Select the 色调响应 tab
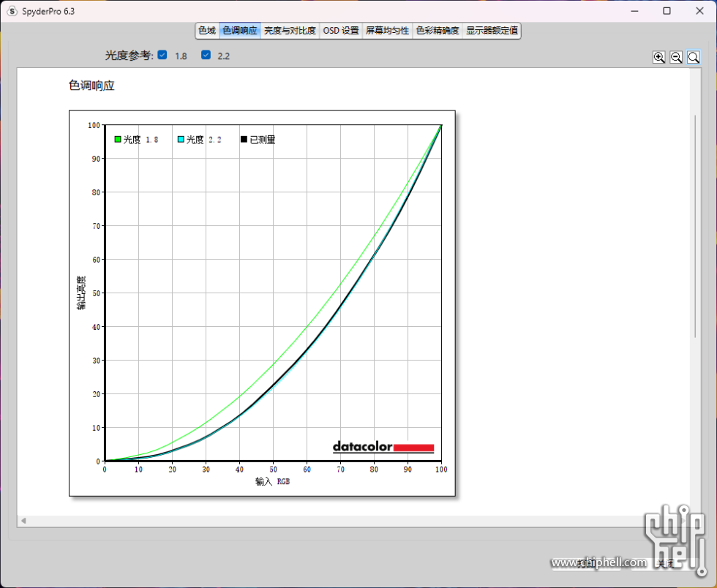Viewport: 717px width, 588px height. 240,31
